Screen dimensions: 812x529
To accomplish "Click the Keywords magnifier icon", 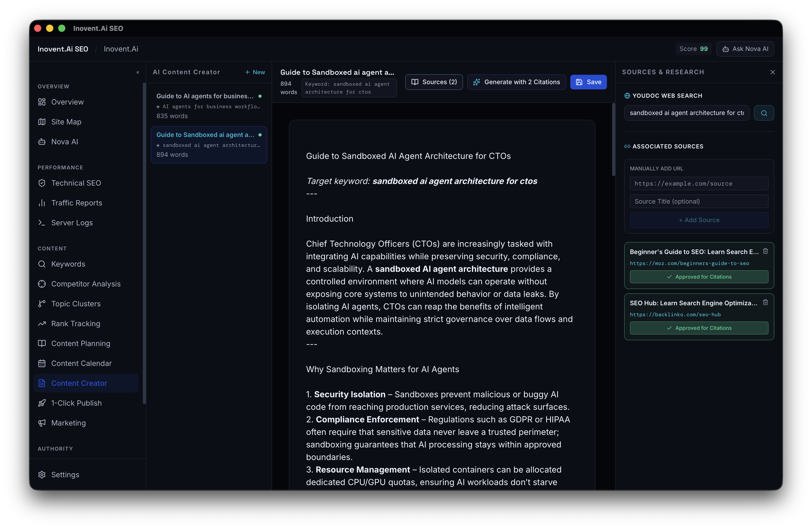I will tap(42, 264).
